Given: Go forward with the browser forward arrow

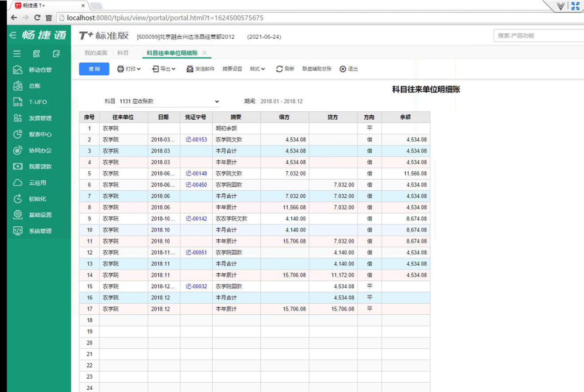Looking at the screenshot, I should [x=25, y=18].
